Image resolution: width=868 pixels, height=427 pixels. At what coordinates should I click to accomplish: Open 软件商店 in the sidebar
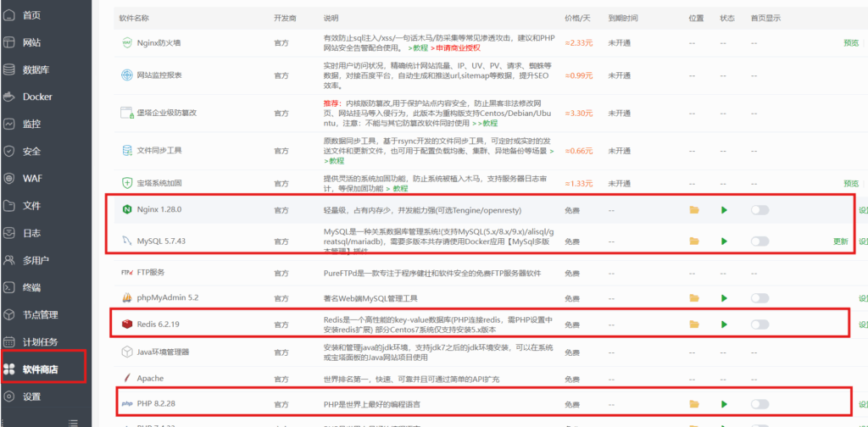[42, 369]
